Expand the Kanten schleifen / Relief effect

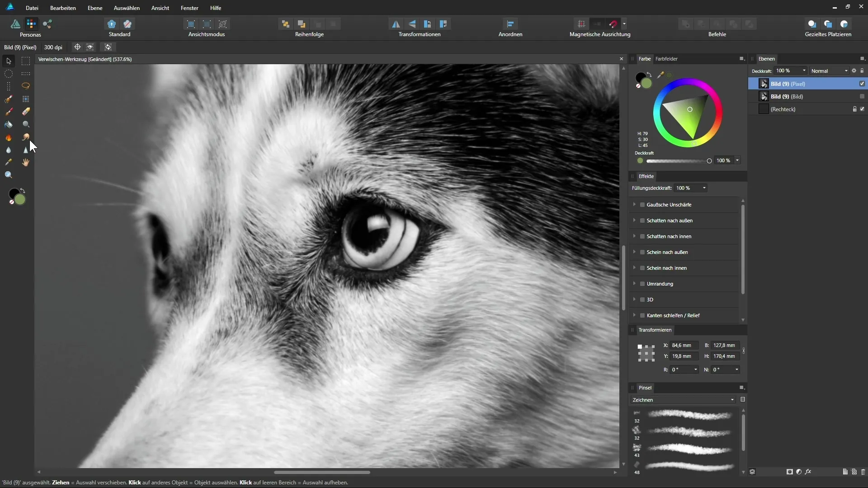[x=634, y=315]
